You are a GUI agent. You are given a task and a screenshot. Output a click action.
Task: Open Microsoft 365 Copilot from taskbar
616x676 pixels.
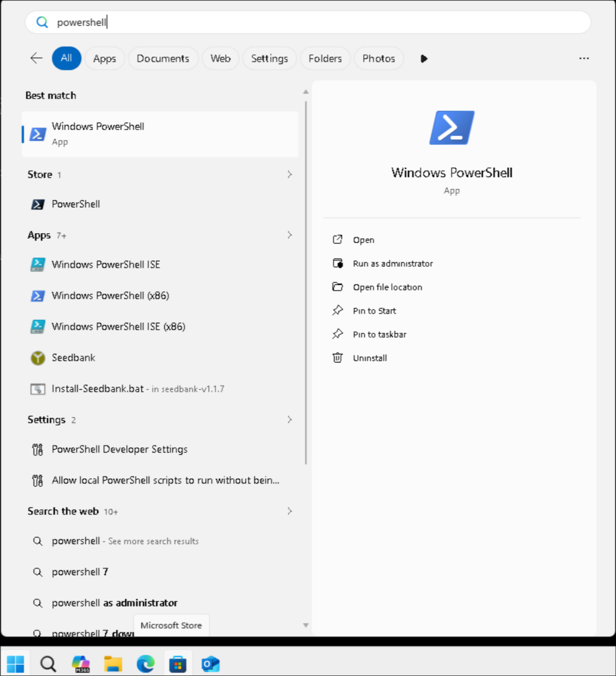pos(81,664)
